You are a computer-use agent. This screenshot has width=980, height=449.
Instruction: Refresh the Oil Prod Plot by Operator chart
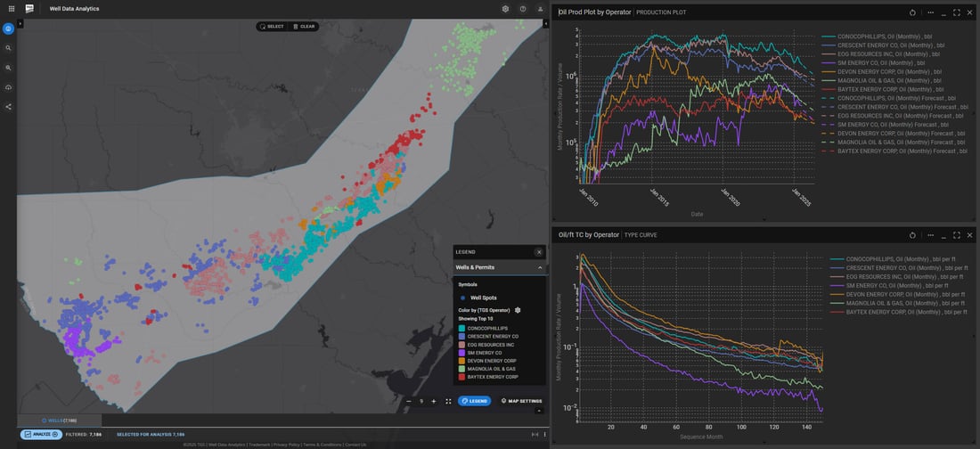coord(913,12)
